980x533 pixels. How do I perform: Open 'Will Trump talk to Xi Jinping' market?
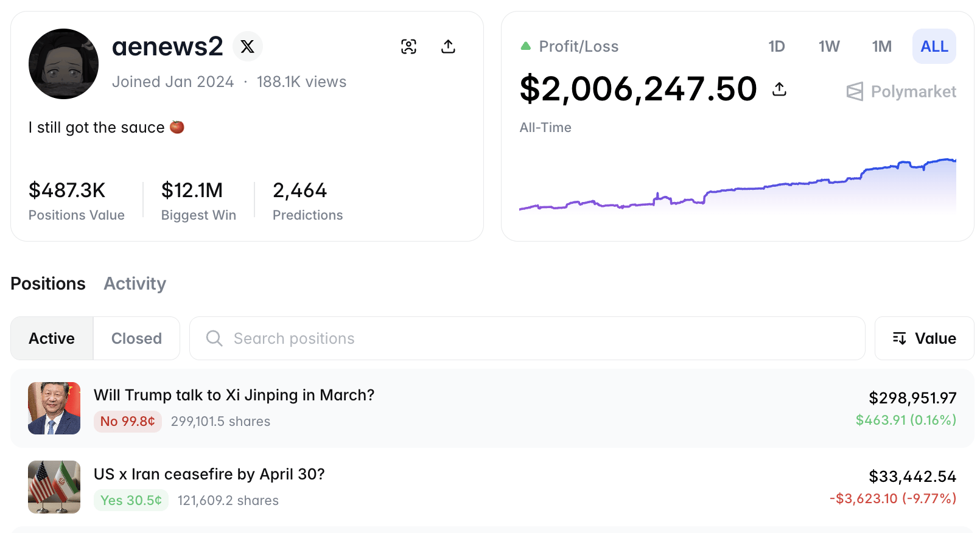coord(234,395)
